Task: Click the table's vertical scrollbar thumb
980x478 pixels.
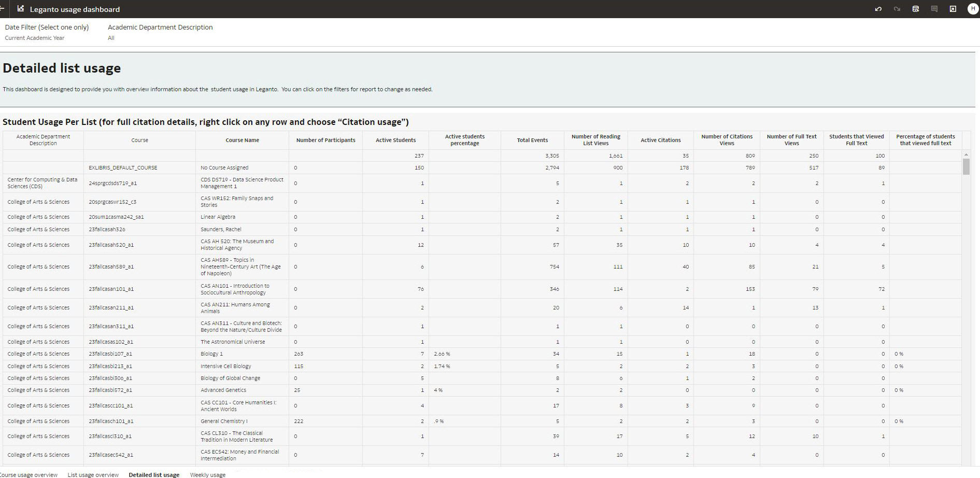Action: 966,167
